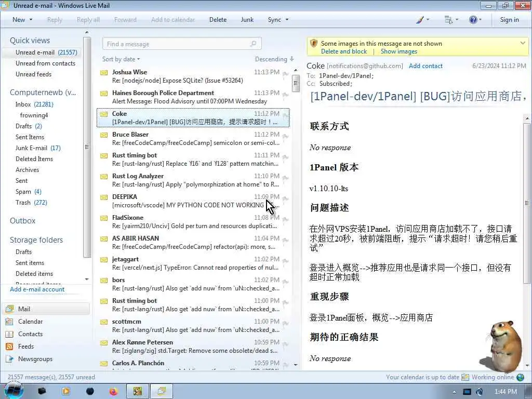
Task: Flag the Bruce Blaser message
Action: click(x=286, y=137)
